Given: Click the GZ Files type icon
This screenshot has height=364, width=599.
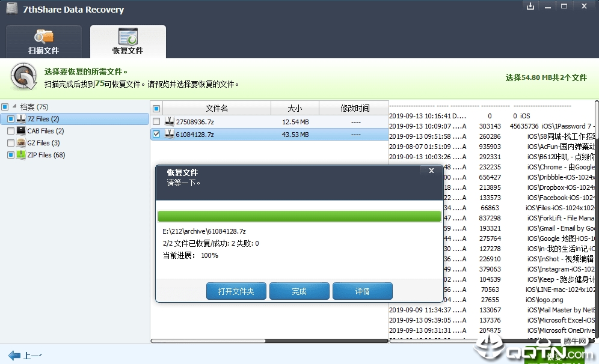Looking at the screenshot, I should 21,143.
